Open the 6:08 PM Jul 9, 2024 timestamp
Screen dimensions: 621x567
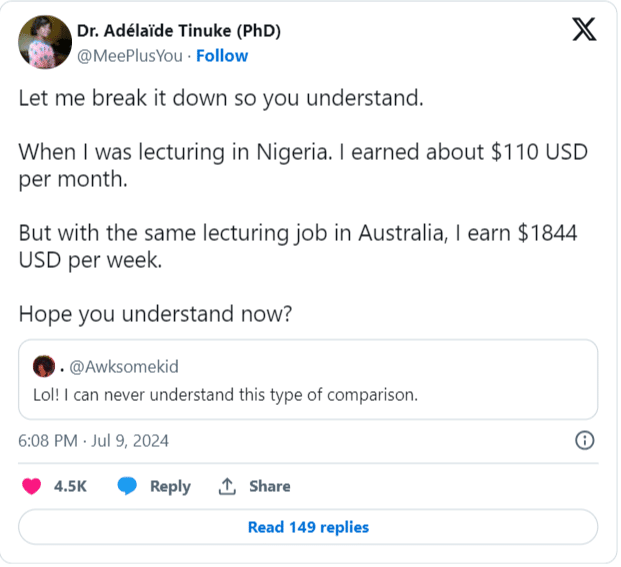point(94,440)
